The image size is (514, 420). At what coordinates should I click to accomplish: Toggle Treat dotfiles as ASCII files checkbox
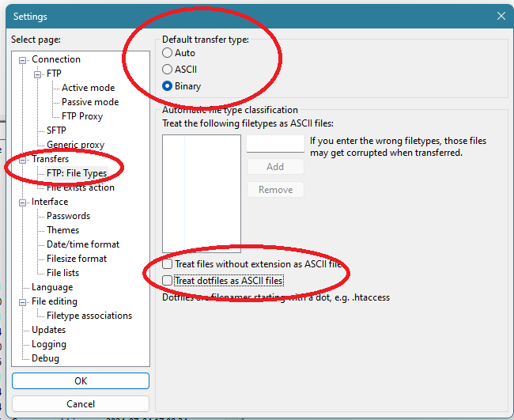tap(167, 281)
